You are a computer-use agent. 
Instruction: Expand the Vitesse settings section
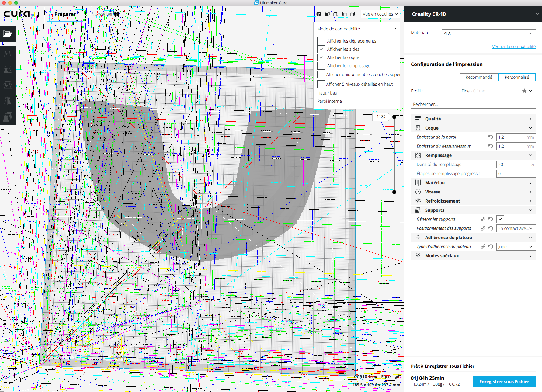click(x=473, y=192)
